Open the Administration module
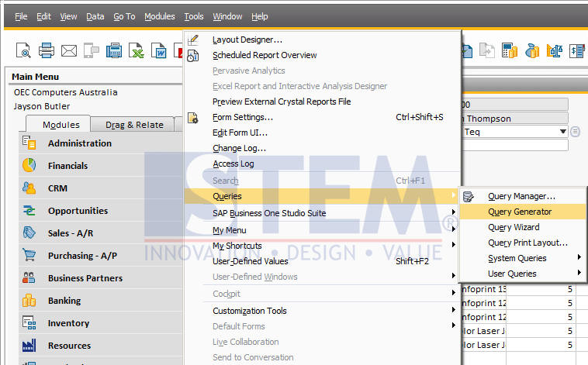 [x=101, y=143]
